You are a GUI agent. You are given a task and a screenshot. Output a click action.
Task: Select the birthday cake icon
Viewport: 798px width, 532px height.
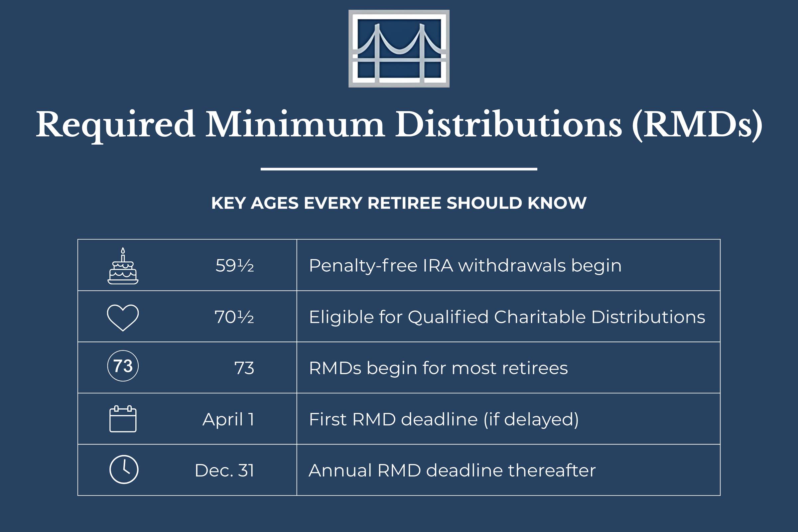click(x=123, y=266)
